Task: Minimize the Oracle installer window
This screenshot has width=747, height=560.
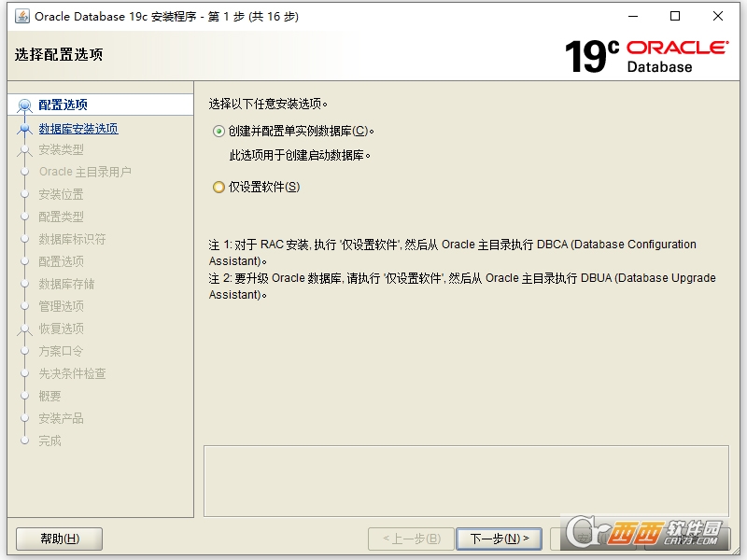Action: point(633,16)
